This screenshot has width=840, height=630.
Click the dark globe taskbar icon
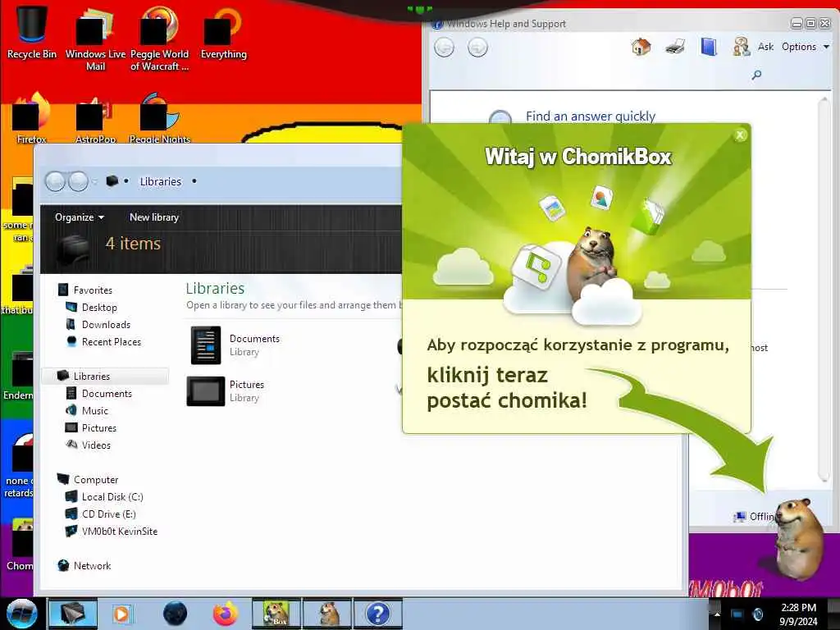(175, 614)
